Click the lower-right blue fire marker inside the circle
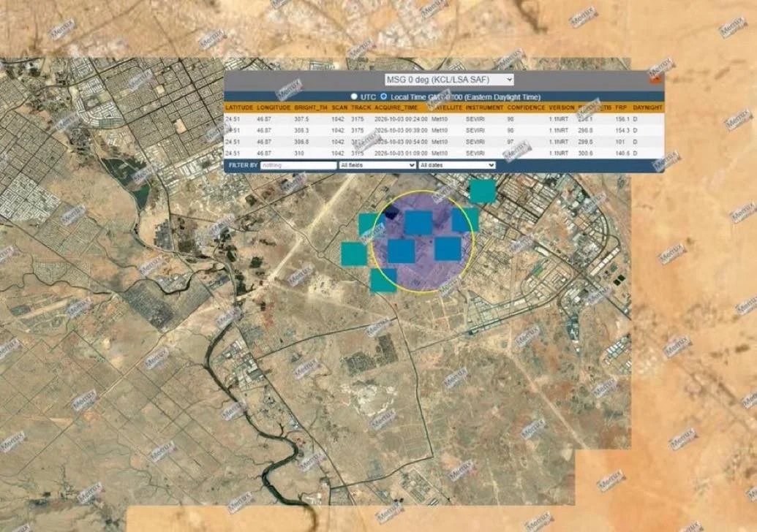 [x=448, y=249]
